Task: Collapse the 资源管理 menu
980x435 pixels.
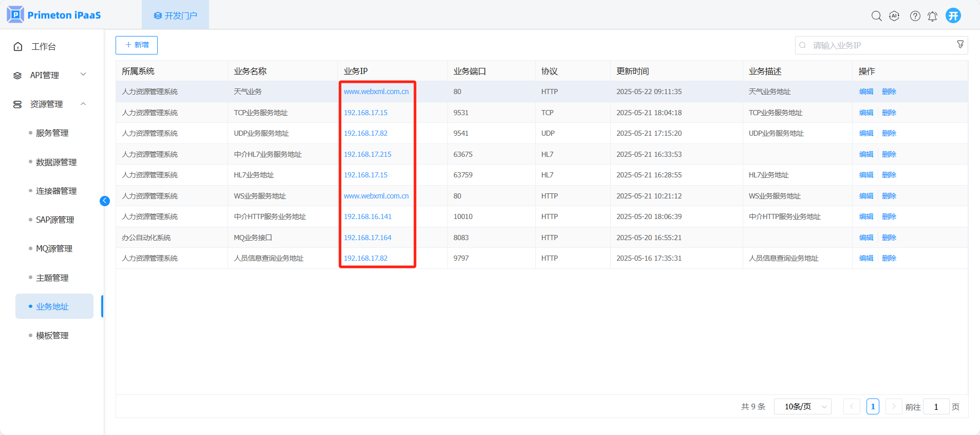Action: 49,104
